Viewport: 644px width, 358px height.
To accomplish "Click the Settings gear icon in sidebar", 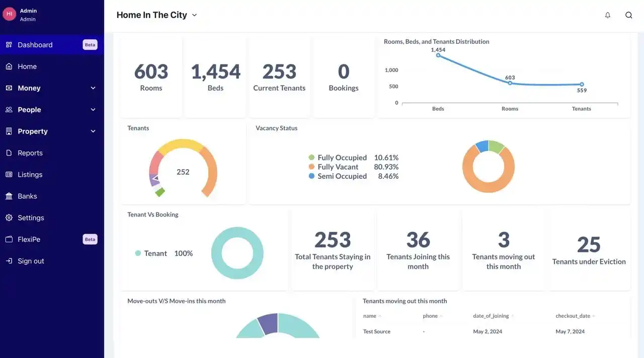I will click(9, 218).
